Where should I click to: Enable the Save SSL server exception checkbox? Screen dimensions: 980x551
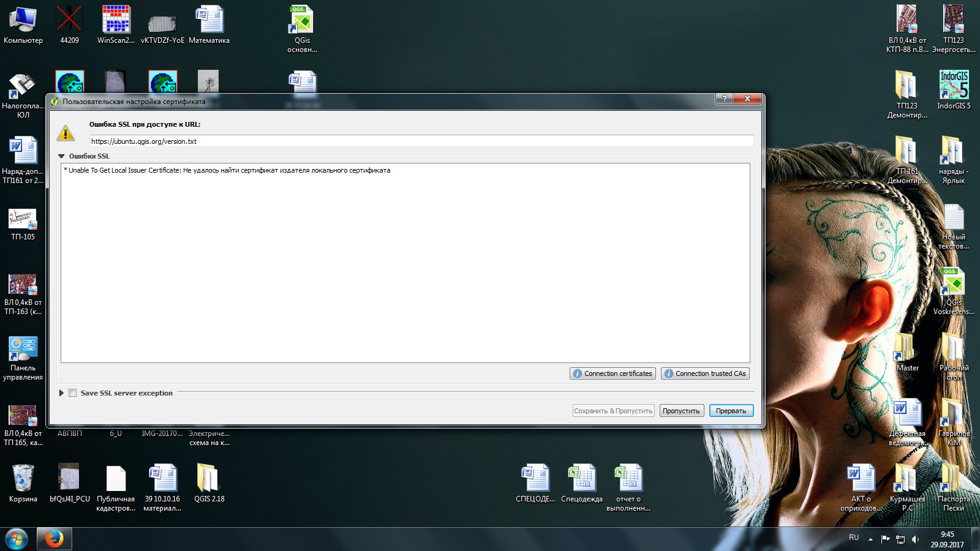pyautogui.click(x=73, y=393)
